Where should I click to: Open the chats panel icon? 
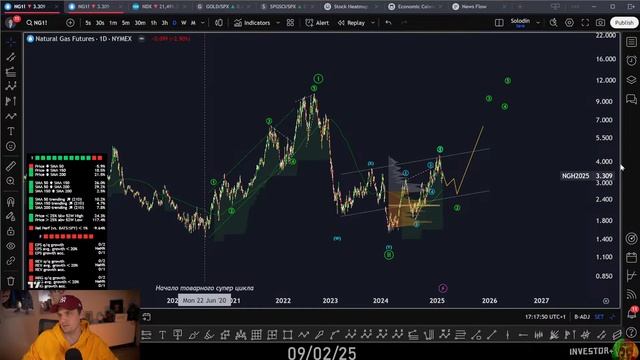tap(631, 99)
